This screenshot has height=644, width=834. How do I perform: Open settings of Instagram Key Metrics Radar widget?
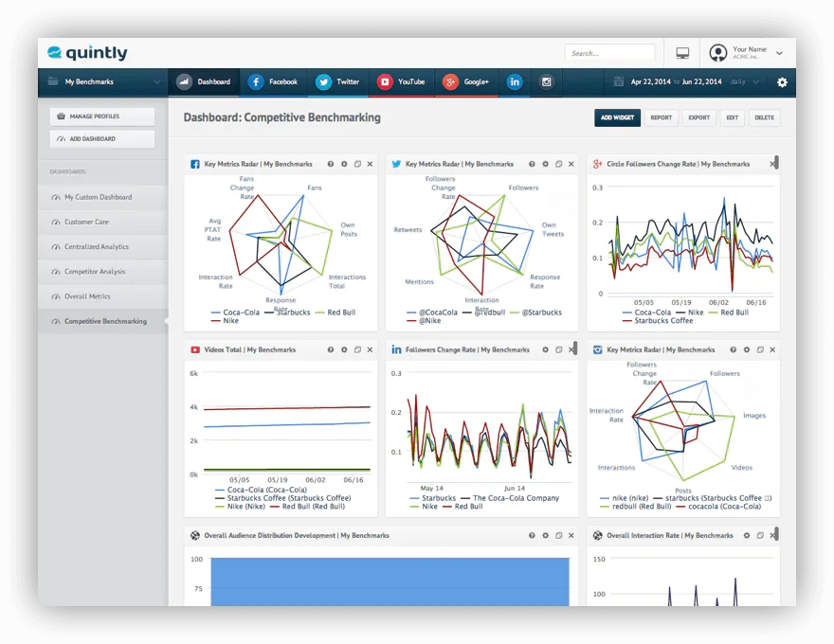pos(747,349)
